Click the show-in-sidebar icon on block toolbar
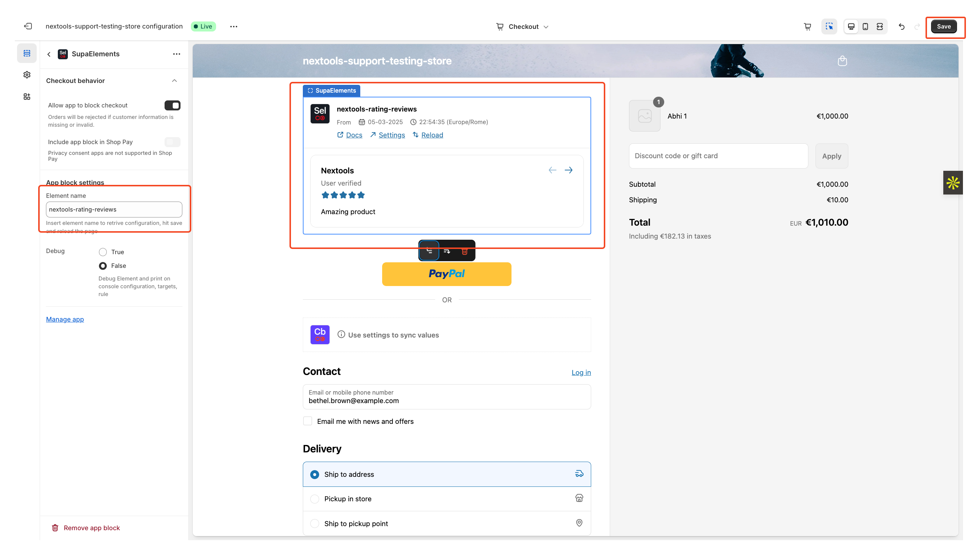This screenshot has width=980, height=555. point(429,251)
